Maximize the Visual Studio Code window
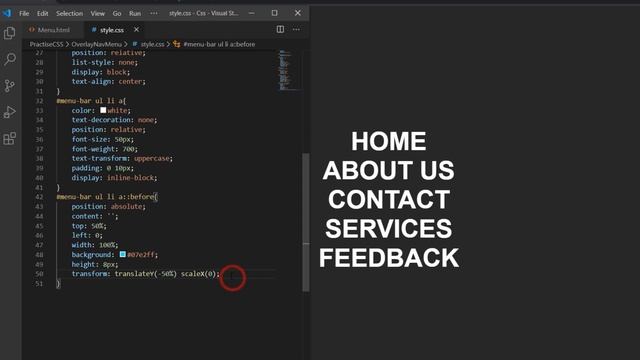This screenshot has width=640, height=360. pos(275,13)
